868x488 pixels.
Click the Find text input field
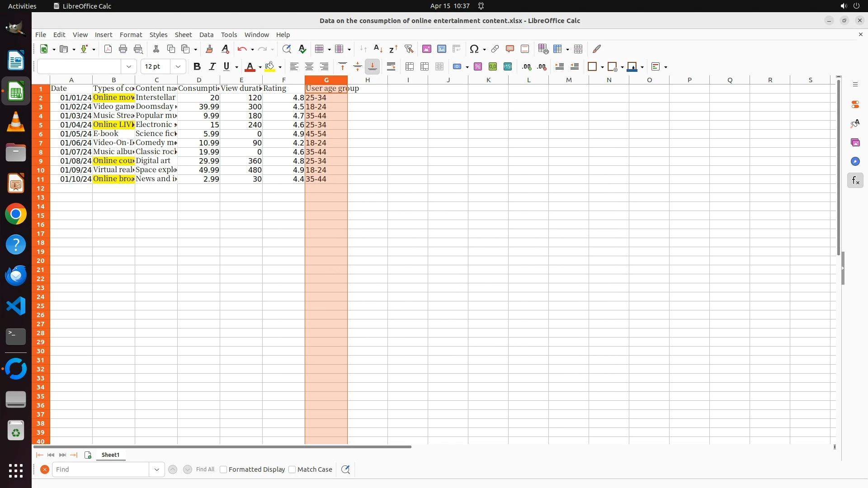(x=100, y=469)
